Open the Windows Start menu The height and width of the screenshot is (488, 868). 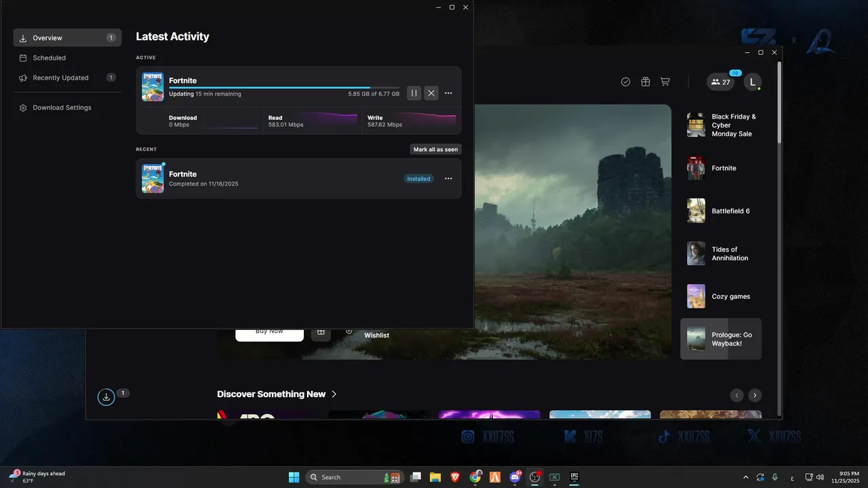[x=294, y=477]
